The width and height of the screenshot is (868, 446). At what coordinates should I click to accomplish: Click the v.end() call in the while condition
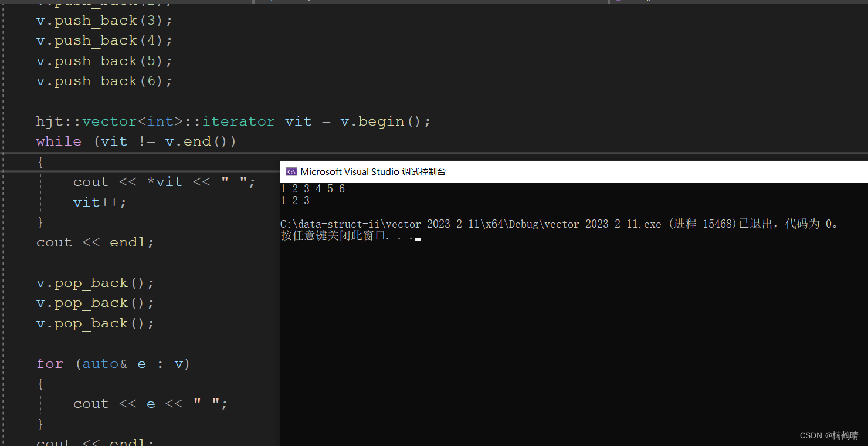click(x=196, y=141)
